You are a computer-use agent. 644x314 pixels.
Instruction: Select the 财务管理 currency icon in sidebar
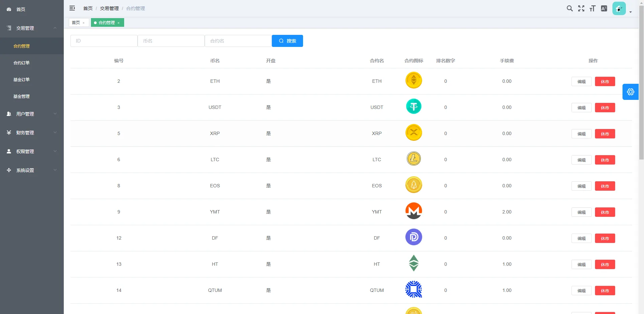coord(9,133)
